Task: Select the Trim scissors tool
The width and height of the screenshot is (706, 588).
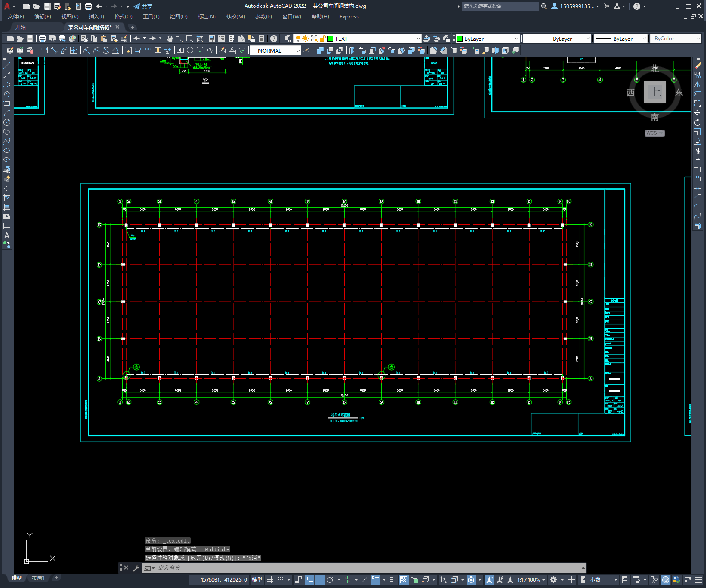Action: [697, 151]
